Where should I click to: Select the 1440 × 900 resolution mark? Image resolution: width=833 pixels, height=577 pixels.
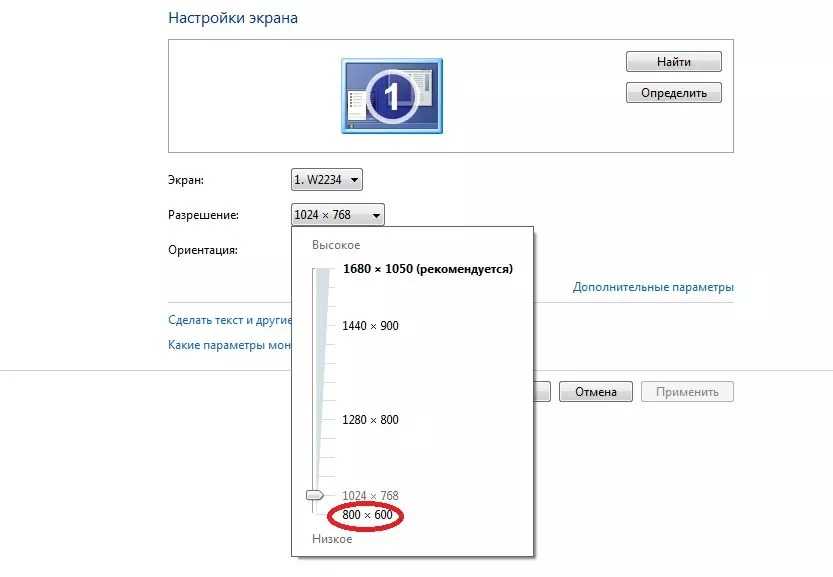pos(370,326)
